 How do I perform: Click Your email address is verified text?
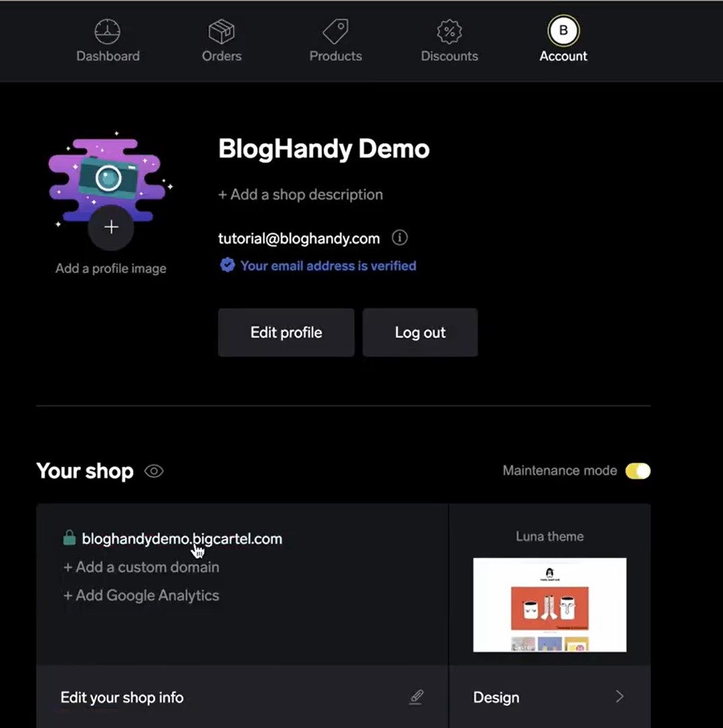tap(328, 266)
